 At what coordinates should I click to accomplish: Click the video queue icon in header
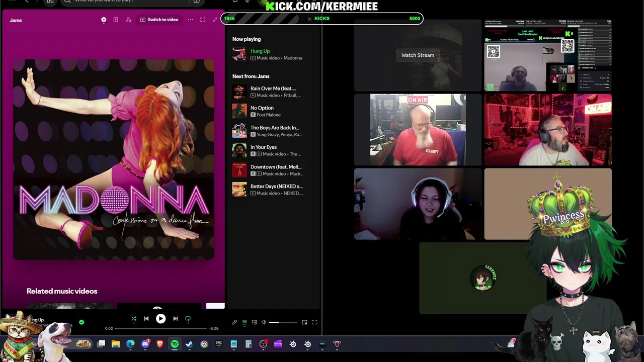116,20
